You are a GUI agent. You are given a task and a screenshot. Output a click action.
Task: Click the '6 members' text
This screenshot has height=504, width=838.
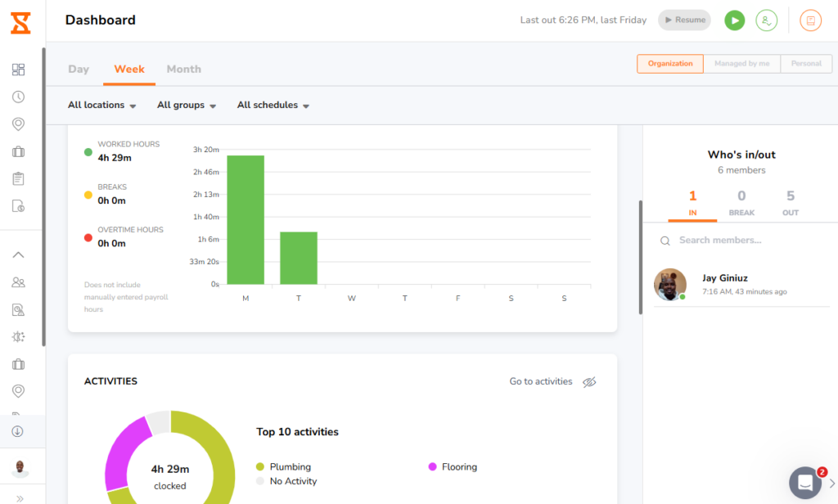[741, 170]
